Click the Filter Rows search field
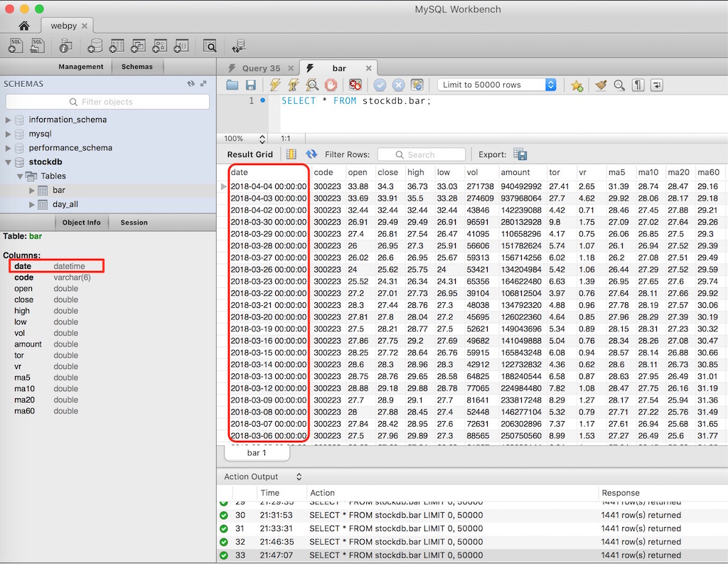Viewport: 728px width, 564px height. point(422,154)
